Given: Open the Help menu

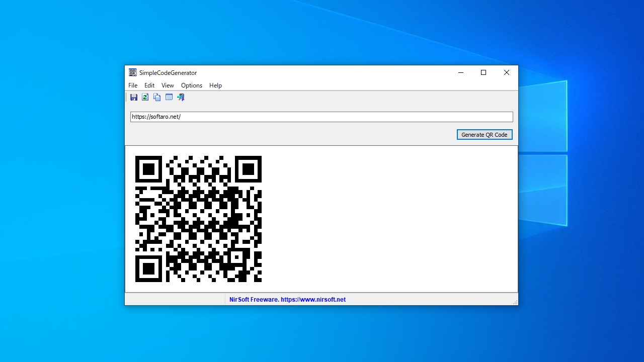Looking at the screenshot, I should (x=215, y=85).
